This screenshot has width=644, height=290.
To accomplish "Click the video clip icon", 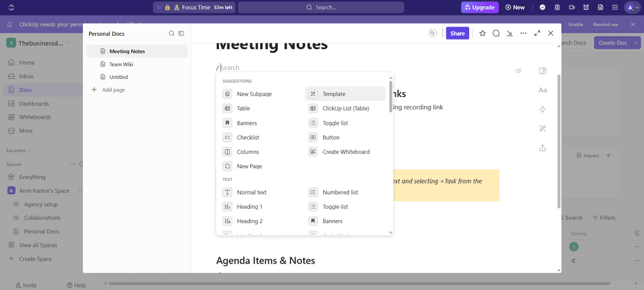I will coord(571,8).
